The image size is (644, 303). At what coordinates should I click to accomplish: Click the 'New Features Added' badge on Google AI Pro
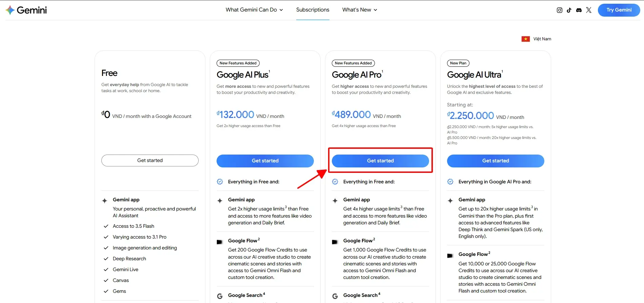[x=353, y=63]
